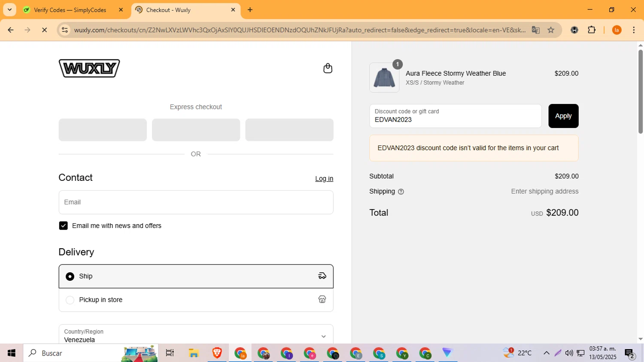
Task: Select Pickup in store option
Action: pos(196,300)
